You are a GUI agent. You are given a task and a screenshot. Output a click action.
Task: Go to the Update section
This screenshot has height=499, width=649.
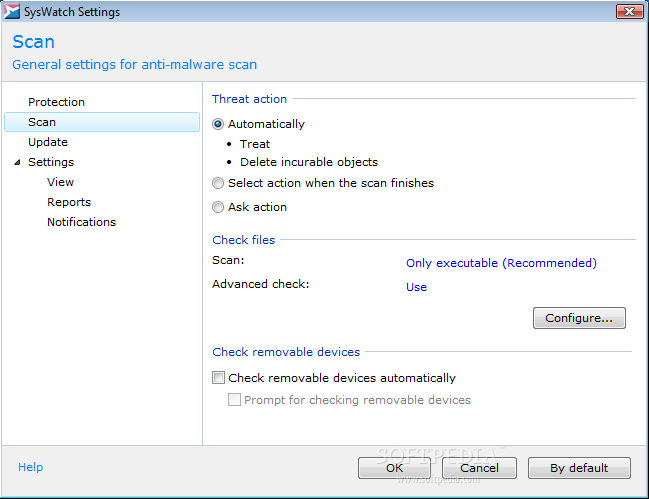[x=48, y=142]
